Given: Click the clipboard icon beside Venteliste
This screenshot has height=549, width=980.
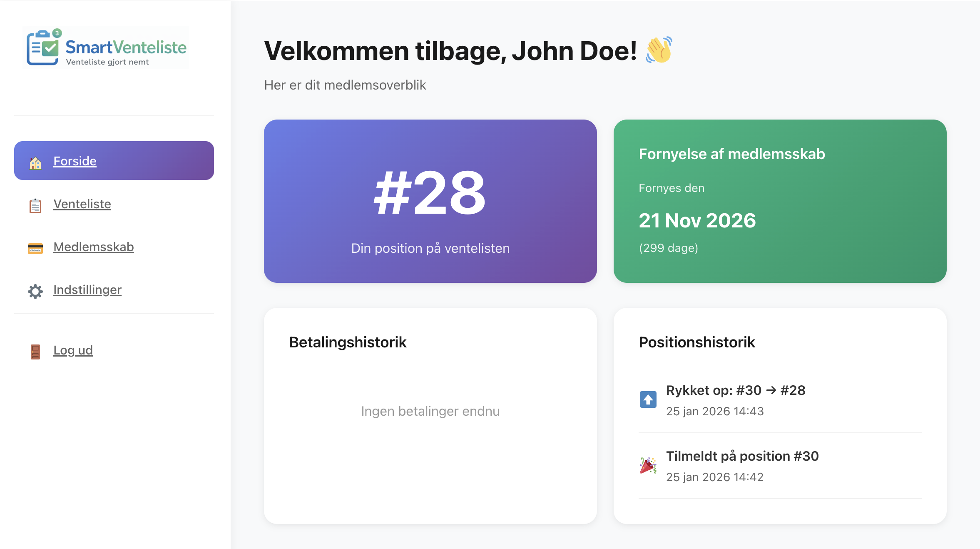Looking at the screenshot, I should (x=35, y=206).
